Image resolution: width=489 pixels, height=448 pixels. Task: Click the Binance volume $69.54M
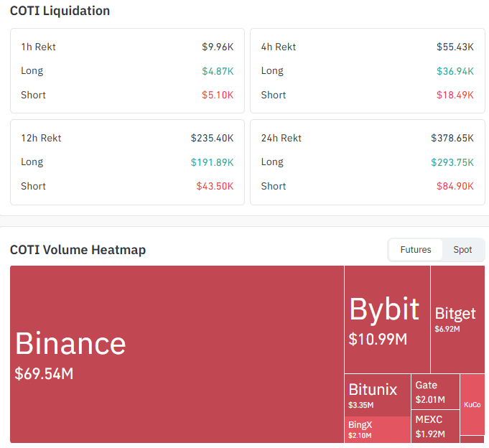coord(44,373)
